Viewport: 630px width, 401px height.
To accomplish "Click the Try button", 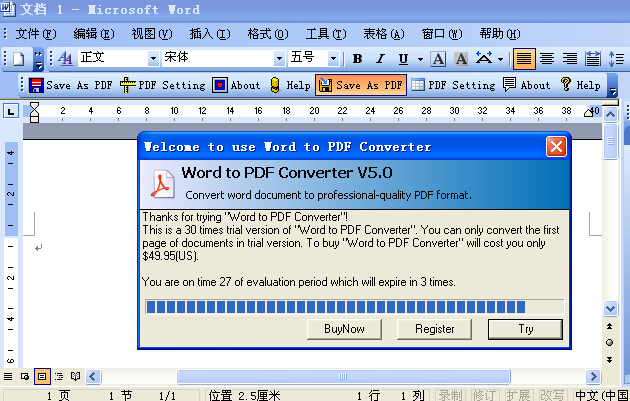I will click(x=525, y=329).
